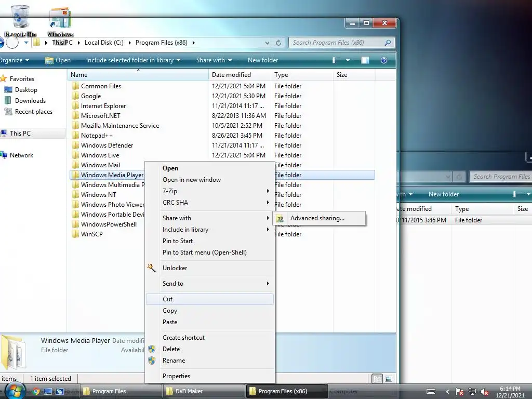
Task: Choose Advanced sharing... in the submenu
Action: click(x=319, y=219)
